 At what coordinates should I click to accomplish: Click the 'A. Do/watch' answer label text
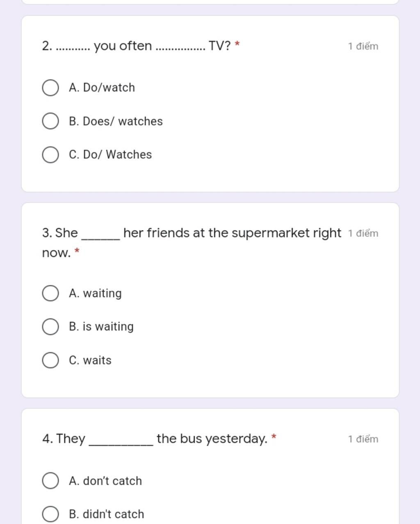pyautogui.click(x=102, y=88)
